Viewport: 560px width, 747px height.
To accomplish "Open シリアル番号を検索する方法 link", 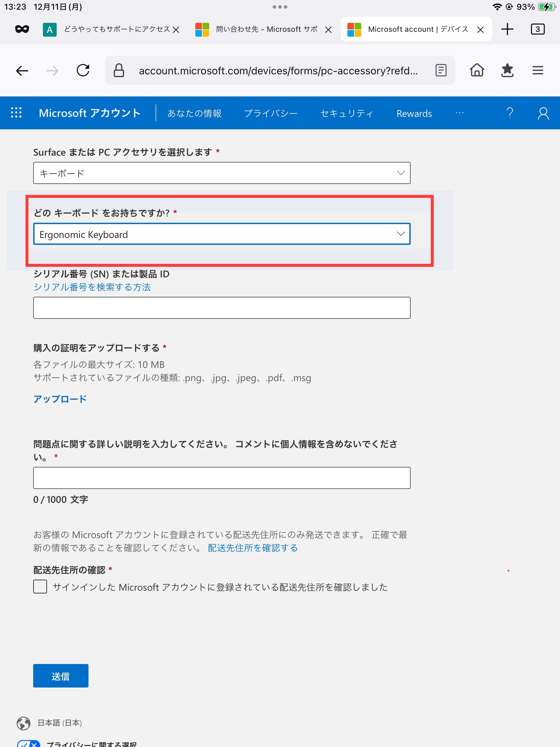I will click(92, 287).
